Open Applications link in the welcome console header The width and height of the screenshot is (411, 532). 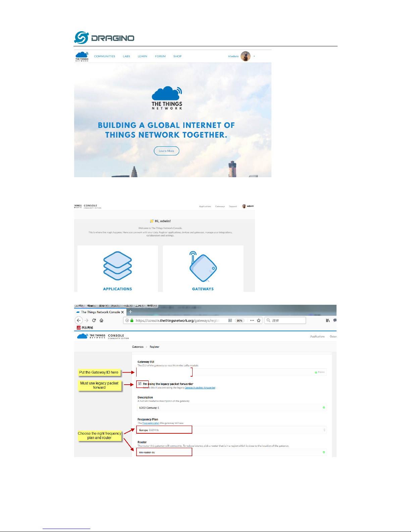(x=205, y=206)
